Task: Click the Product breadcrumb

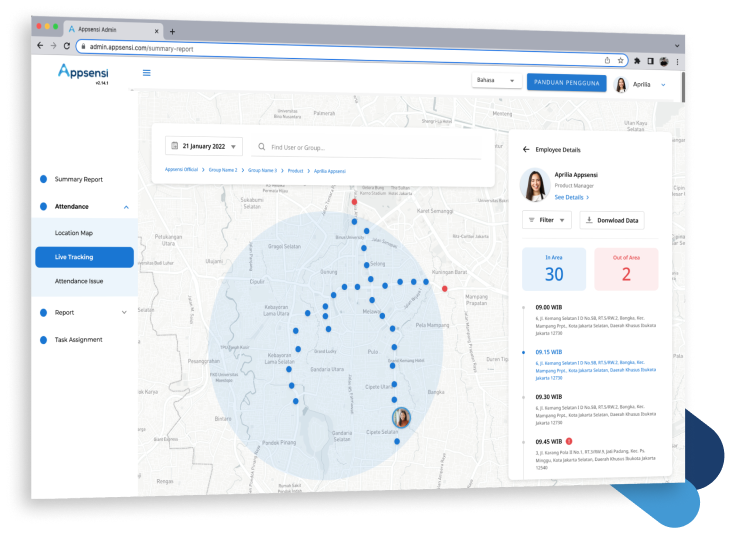Action: point(296,171)
